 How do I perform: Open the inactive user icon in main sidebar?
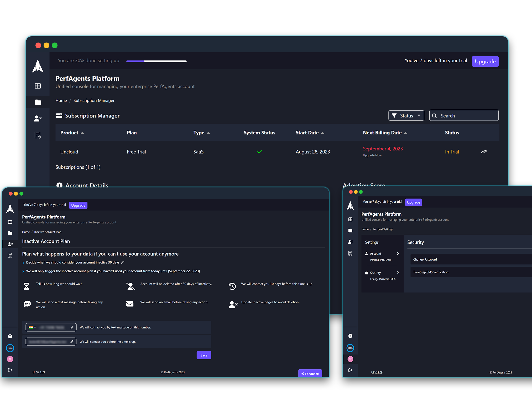38,119
